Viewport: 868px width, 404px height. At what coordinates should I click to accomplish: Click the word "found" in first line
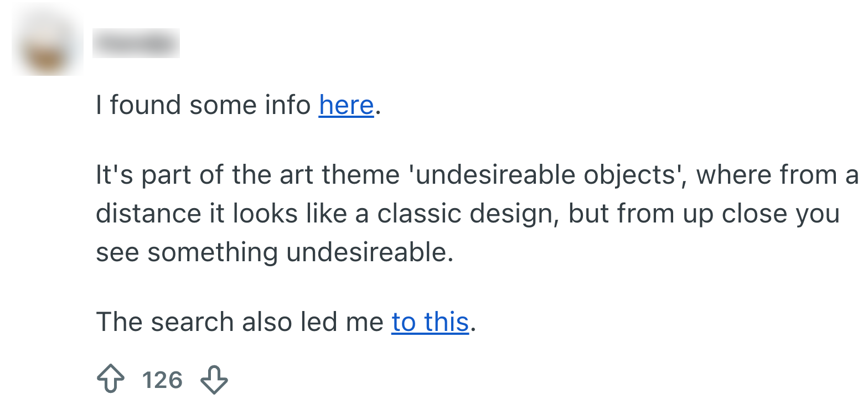click(146, 105)
